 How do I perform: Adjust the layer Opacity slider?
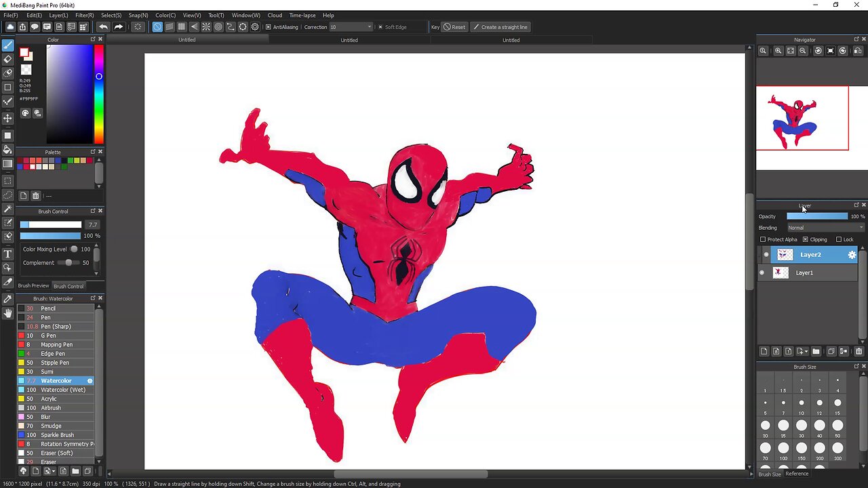[817, 216]
